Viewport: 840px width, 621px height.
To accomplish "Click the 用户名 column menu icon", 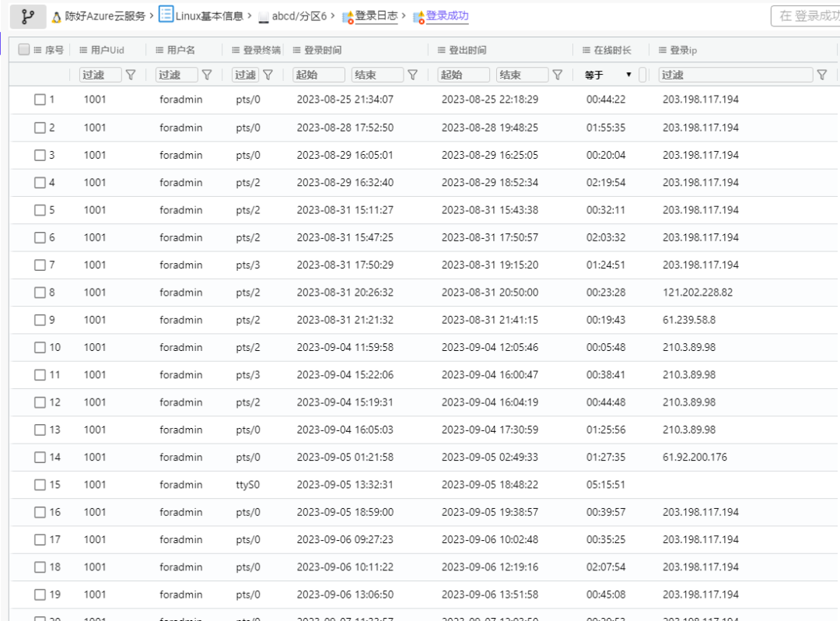I will tap(159, 50).
